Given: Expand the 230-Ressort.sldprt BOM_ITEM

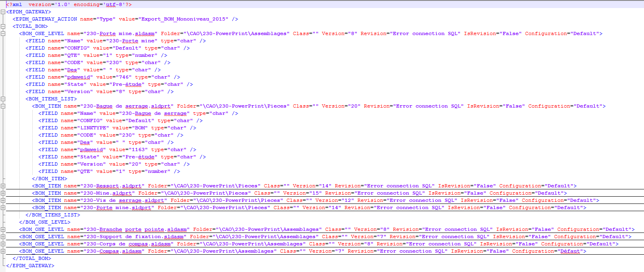Looking at the screenshot, I should click(x=3, y=186).
